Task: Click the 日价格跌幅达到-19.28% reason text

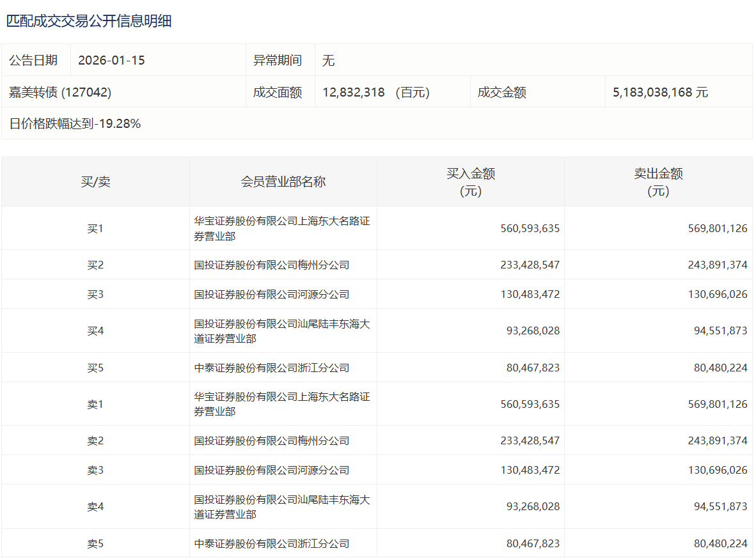Action: click(75, 124)
